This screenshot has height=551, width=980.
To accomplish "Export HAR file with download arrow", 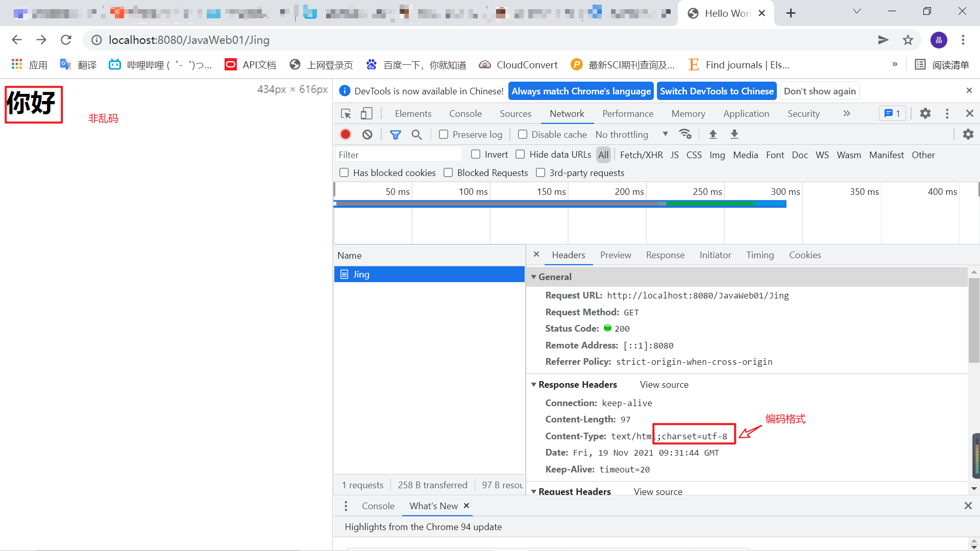I will tap(734, 134).
